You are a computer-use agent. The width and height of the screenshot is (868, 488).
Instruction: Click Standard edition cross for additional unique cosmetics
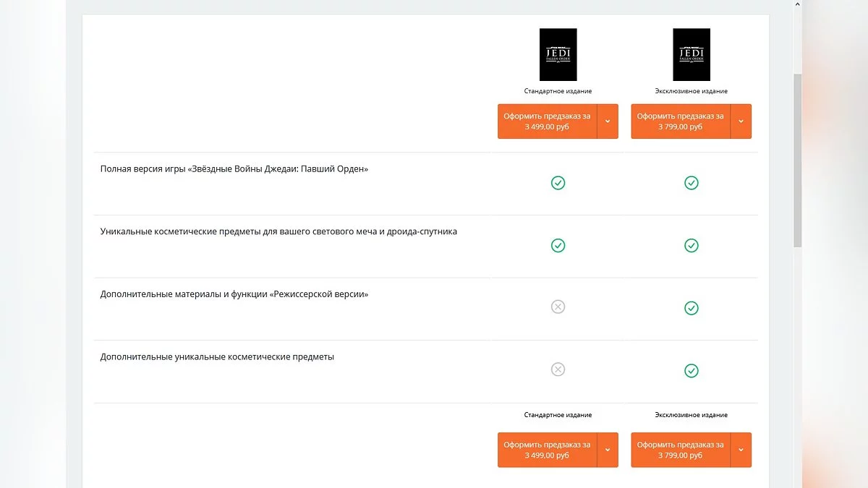pyautogui.click(x=558, y=369)
